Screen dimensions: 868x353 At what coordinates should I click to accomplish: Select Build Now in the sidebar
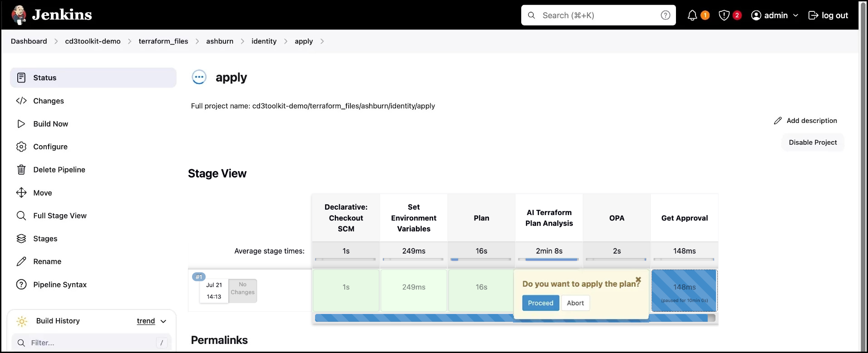coord(93,124)
